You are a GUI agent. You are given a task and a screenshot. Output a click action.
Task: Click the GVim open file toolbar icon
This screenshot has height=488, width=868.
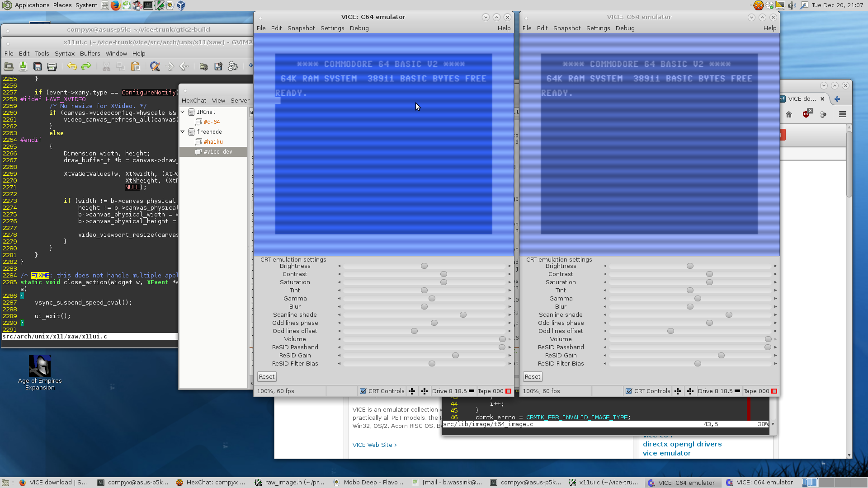click(9, 67)
